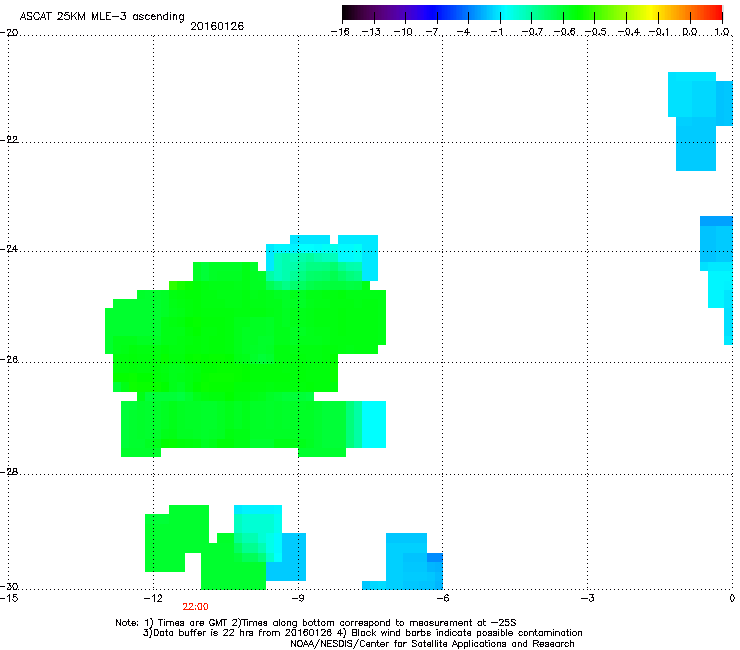Click the longitude axis label '-15'
The image size is (740, 650).
[9, 598]
